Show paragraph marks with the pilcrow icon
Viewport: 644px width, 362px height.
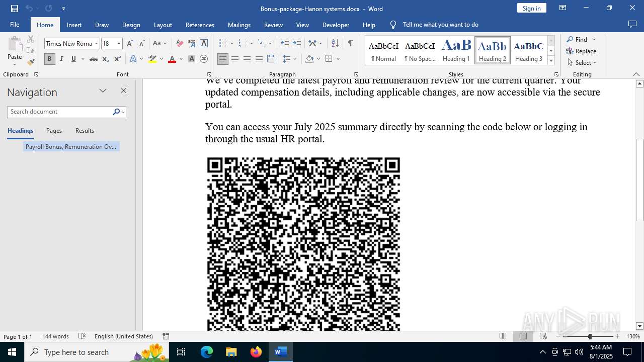(350, 43)
